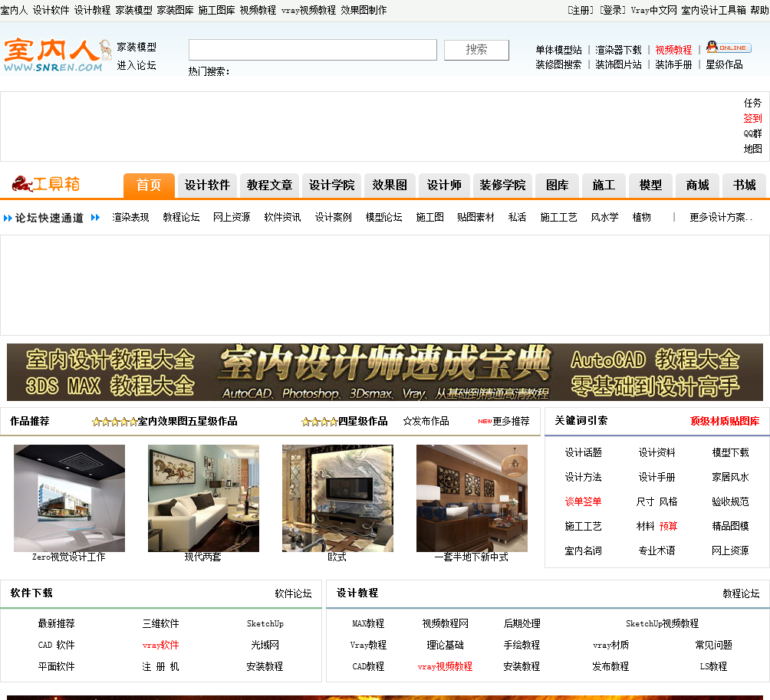Focus the site search input box
The width and height of the screenshot is (770, 700).
(x=312, y=50)
